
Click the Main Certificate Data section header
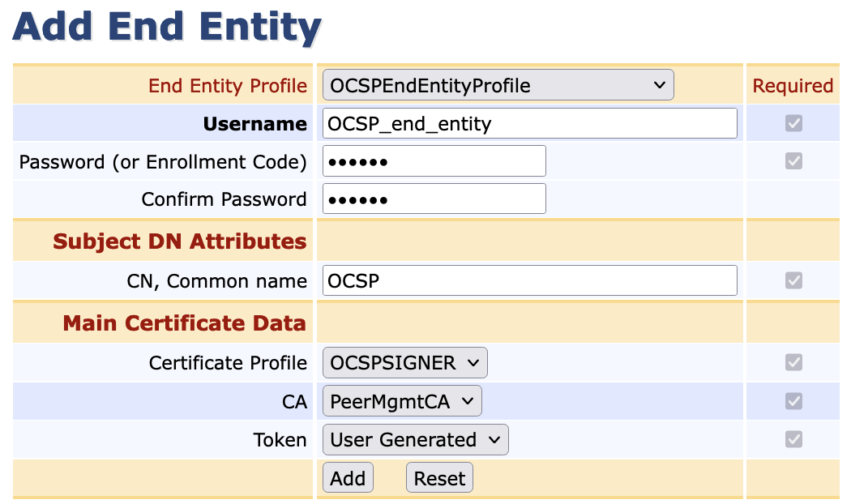(x=184, y=323)
